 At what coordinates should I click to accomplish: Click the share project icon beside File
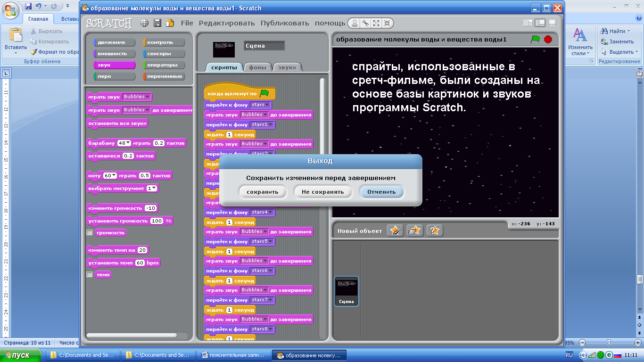tap(170, 23)
